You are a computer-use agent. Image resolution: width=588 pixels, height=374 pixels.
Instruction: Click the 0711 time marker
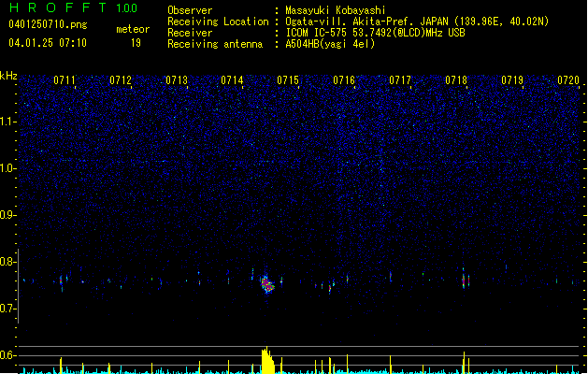pos(65,80)
